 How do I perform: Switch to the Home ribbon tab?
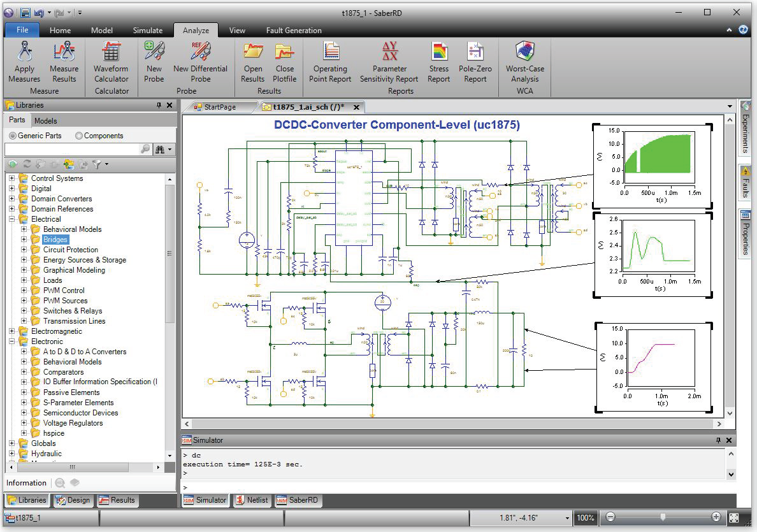pyautogui.click(x=60, y=31)
